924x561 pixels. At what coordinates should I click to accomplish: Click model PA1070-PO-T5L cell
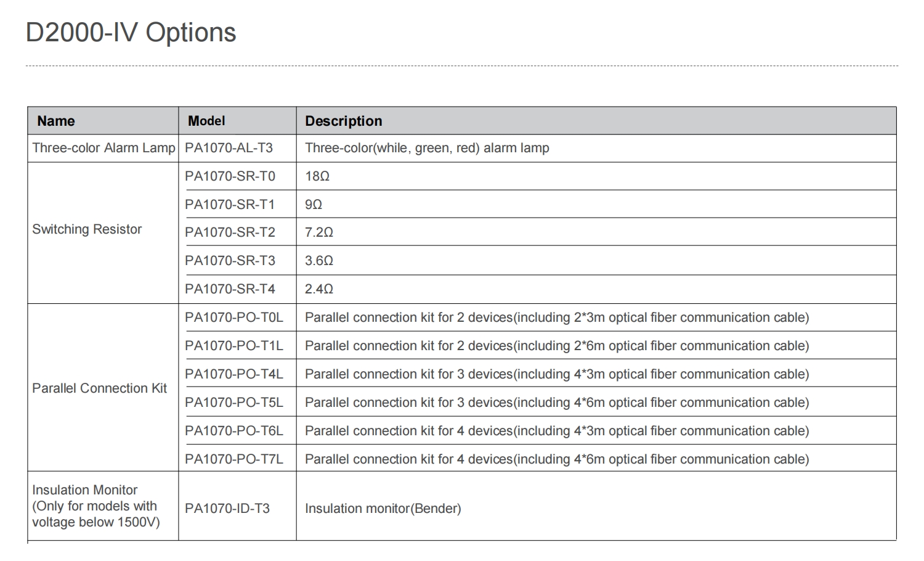click(237, 403)
